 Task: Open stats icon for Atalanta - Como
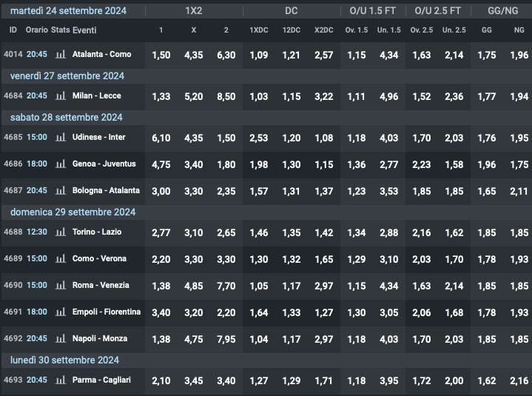pos(61,54)
